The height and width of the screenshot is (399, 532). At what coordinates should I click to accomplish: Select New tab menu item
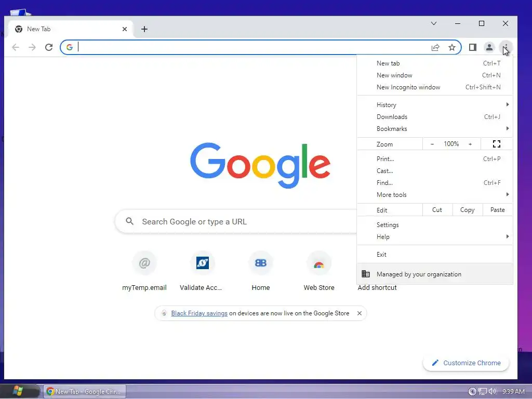point(435,63)
